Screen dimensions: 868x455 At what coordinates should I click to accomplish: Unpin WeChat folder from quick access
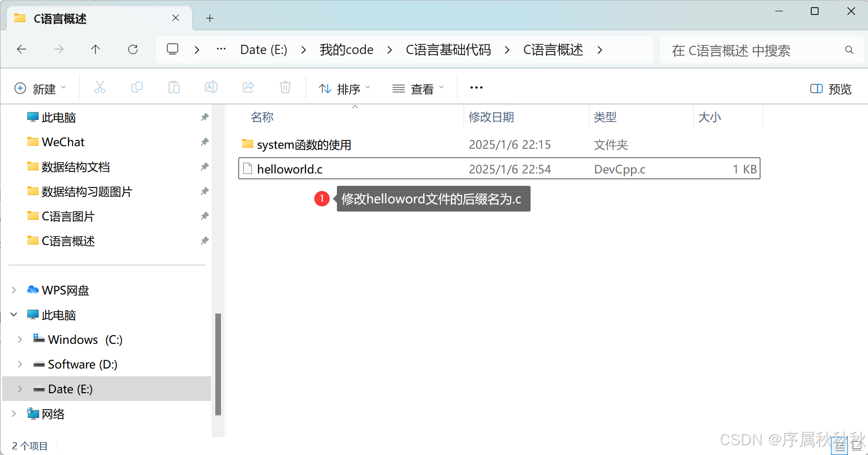tap(205, 142)
